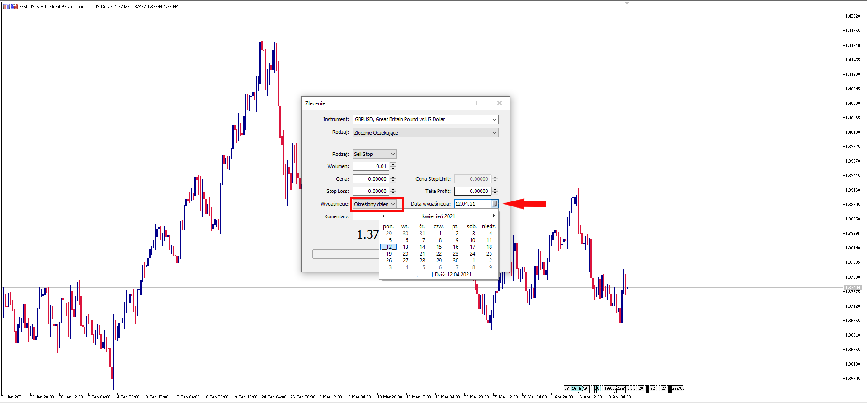This screenshot has width=868, height=403.
Task: Click the current price tag 1.37444
Action: [853, 287]
